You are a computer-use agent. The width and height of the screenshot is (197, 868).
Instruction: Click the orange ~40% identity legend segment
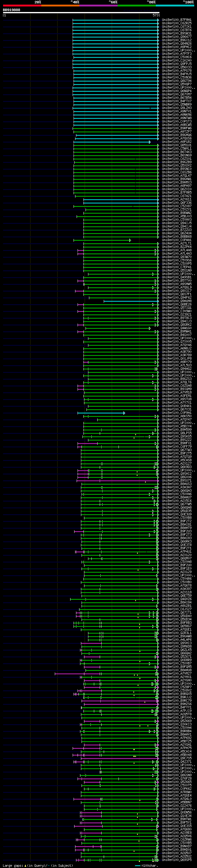point(60,6)
